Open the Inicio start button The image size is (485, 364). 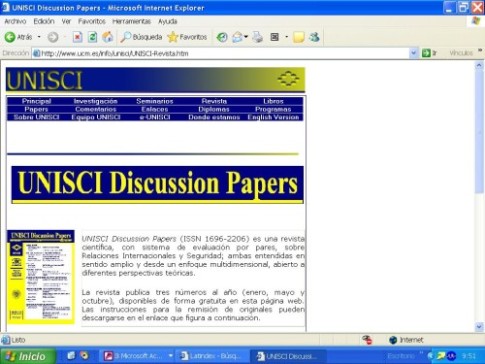tap(28, 356)
